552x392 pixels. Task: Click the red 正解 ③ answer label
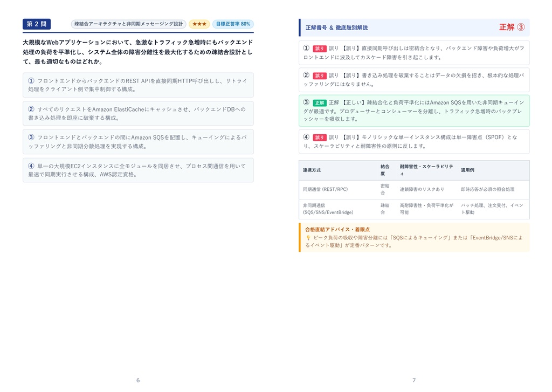[x=512, y=27]
